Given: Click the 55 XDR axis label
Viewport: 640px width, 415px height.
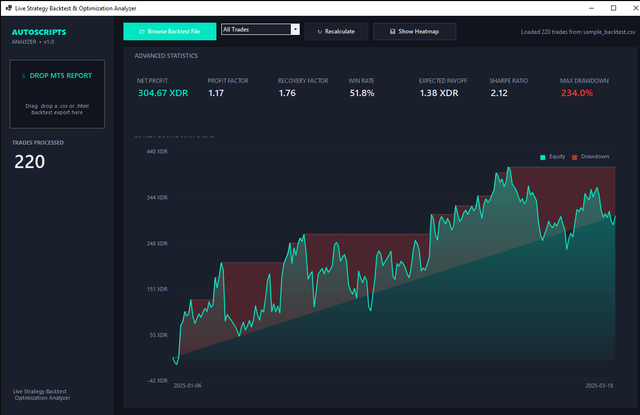Looking at the screenshot, I should (158, 335).
